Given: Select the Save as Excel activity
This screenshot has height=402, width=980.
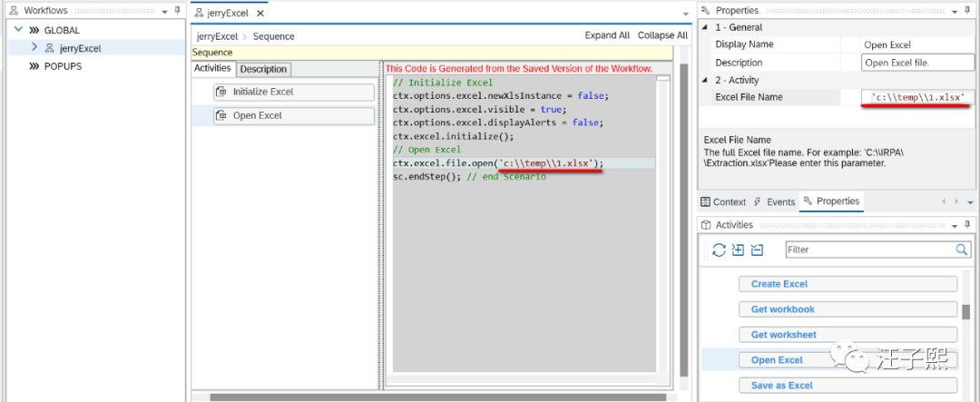Looking at the screenshot, I should (848, 386).
